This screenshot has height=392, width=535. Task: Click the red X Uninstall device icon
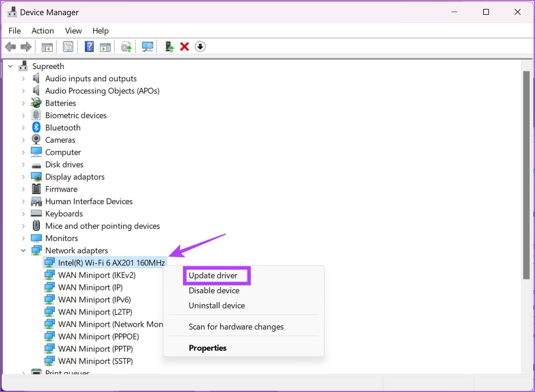click(x=184, y=47)
